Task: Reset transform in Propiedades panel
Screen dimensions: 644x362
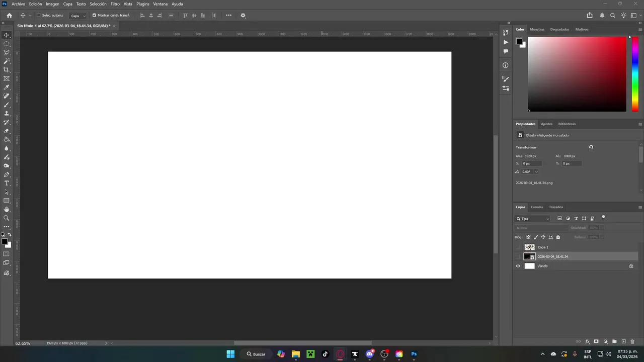Action: pyautogui.click(x=591, y=147)
